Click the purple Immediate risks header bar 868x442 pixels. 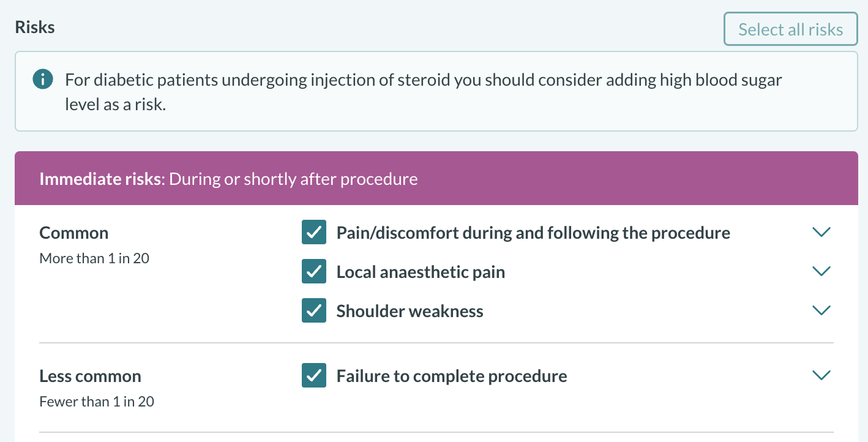(436, 179)
